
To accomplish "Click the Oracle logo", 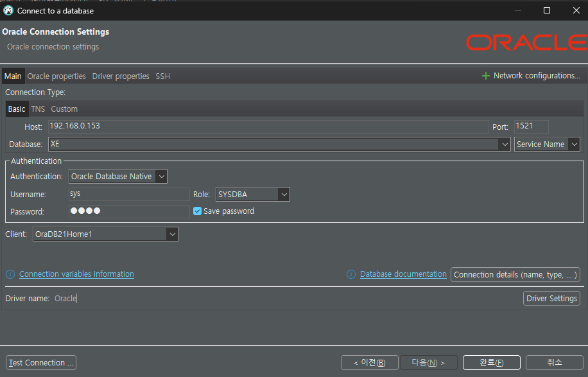I will tap(526, 42).
